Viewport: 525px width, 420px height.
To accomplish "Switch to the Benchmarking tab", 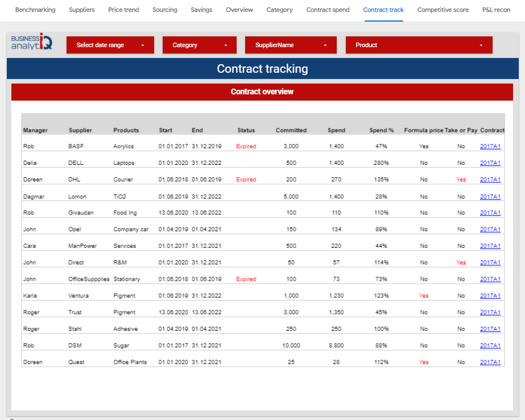I will (x=35, y=10).
